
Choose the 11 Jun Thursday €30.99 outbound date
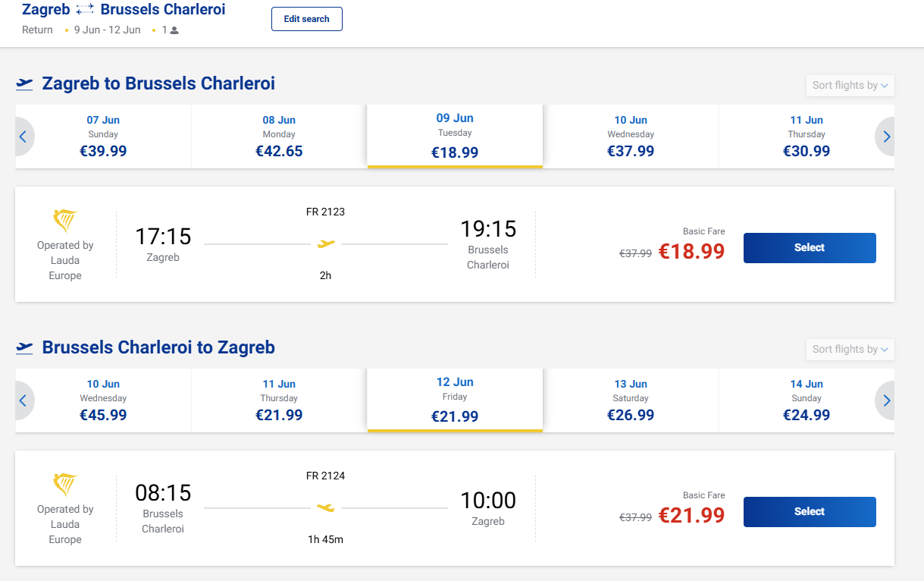click(806, 137)
